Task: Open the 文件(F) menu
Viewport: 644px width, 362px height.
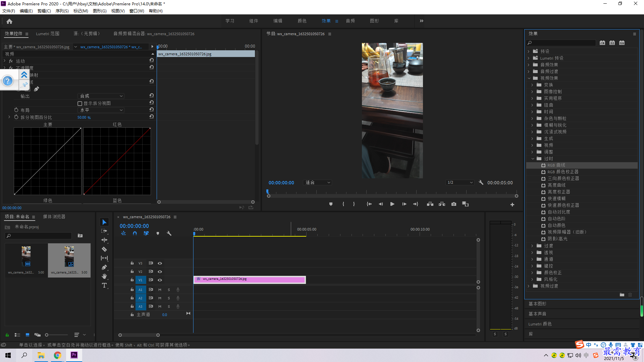Action: [9, 11]
